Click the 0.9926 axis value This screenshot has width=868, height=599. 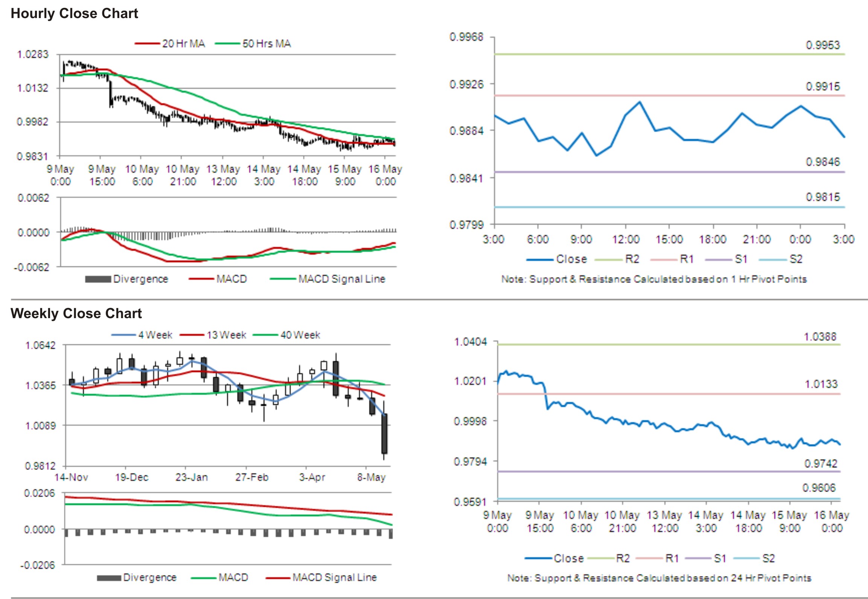[466, 84]
